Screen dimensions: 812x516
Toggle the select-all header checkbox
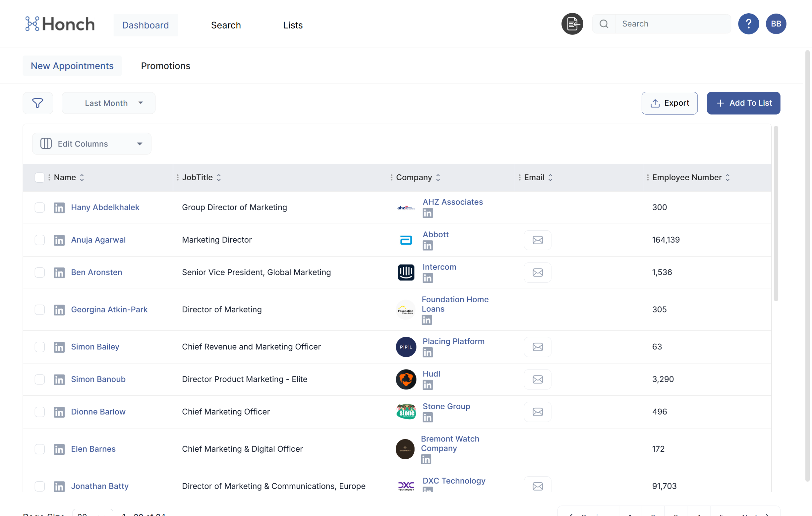tap(39, 177)
